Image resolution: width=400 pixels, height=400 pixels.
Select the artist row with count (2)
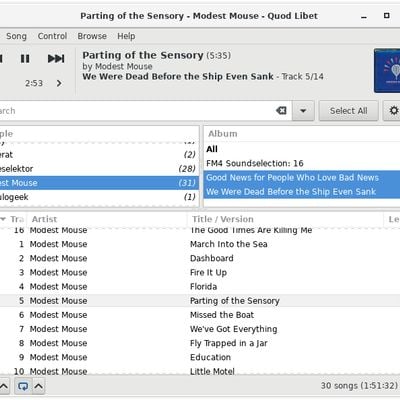click(x=99, y=155)
